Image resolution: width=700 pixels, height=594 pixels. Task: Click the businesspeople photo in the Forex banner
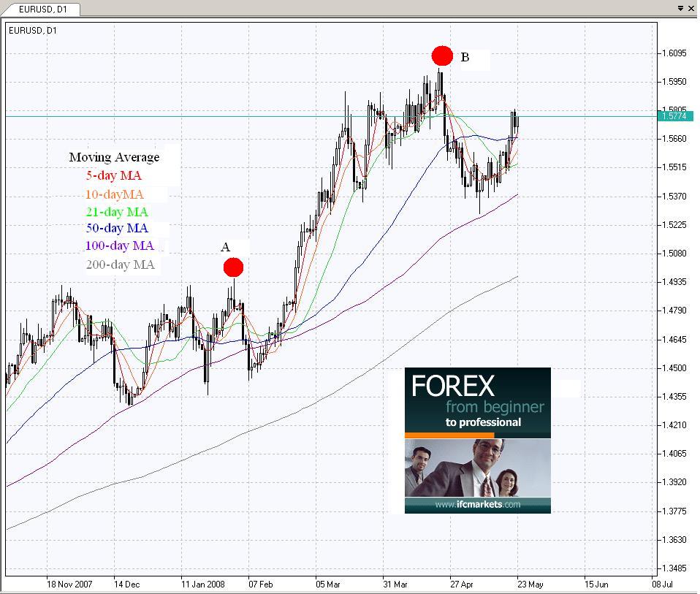478,468
